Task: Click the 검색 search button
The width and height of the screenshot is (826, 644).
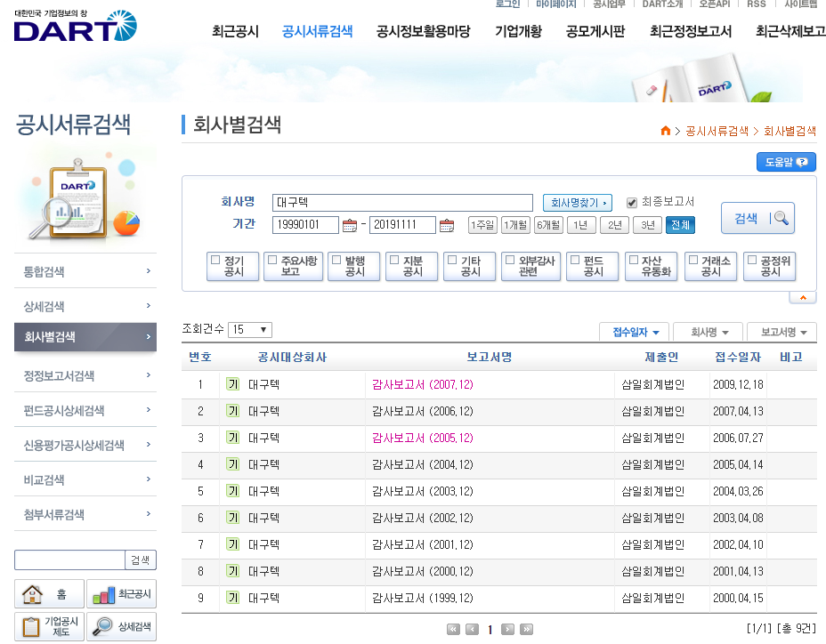Action: click(x=757, y=218)
